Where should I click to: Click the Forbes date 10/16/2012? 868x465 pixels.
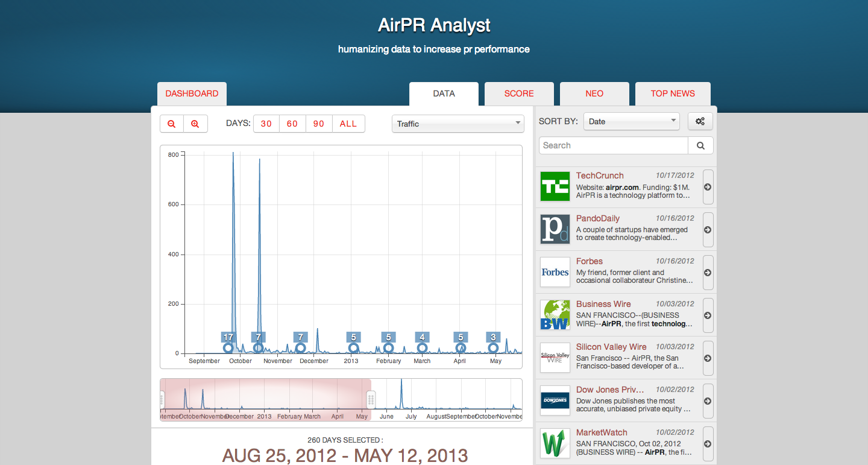675,261
